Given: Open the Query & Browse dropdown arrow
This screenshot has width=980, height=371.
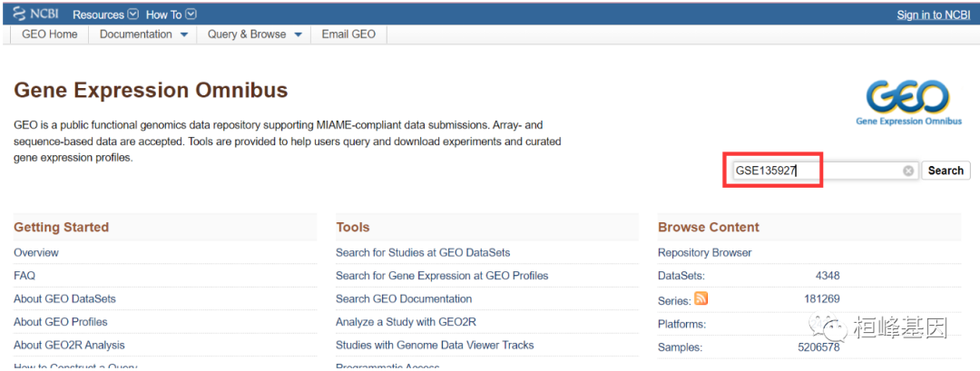Looking at the screenshot, I should click(299, 35).
